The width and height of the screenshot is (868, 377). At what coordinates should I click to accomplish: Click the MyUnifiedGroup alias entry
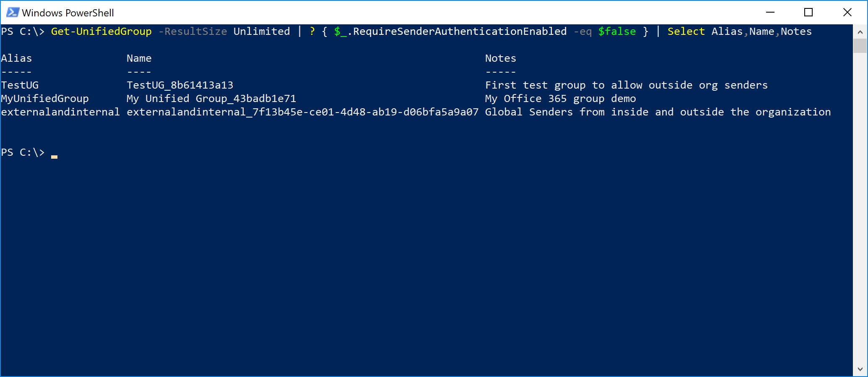45,99
